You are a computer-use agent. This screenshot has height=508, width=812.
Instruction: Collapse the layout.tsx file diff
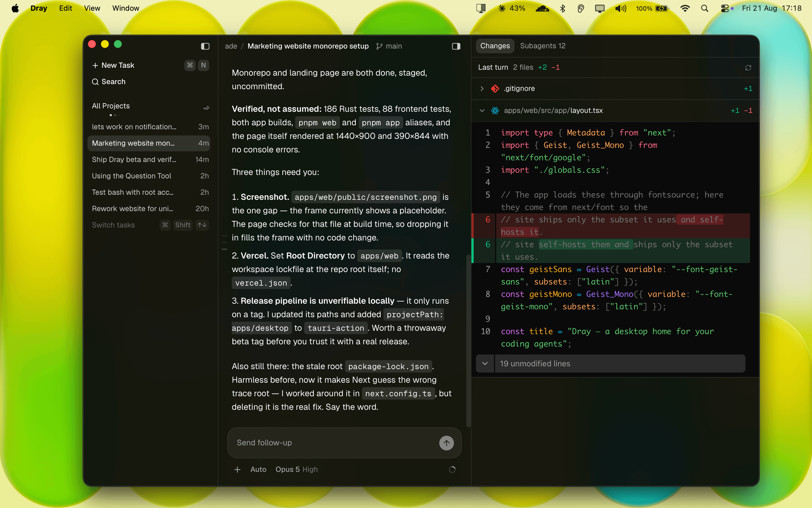click(482, 111)
